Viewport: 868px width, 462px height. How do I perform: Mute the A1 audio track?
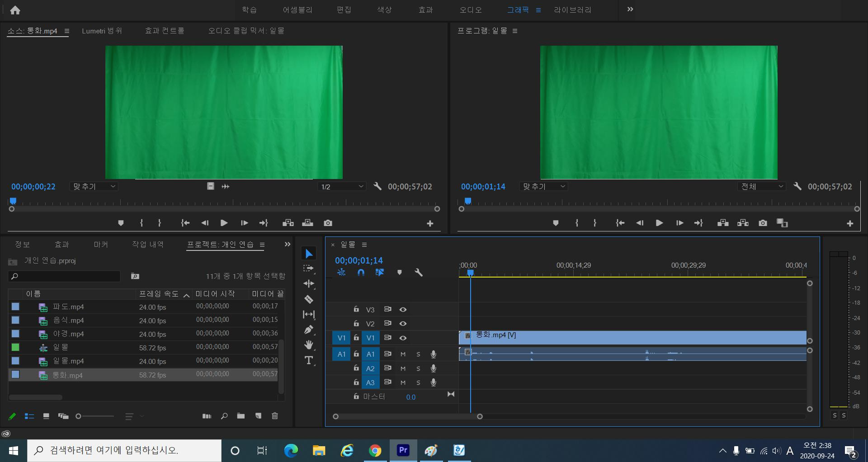pos(403,354)
